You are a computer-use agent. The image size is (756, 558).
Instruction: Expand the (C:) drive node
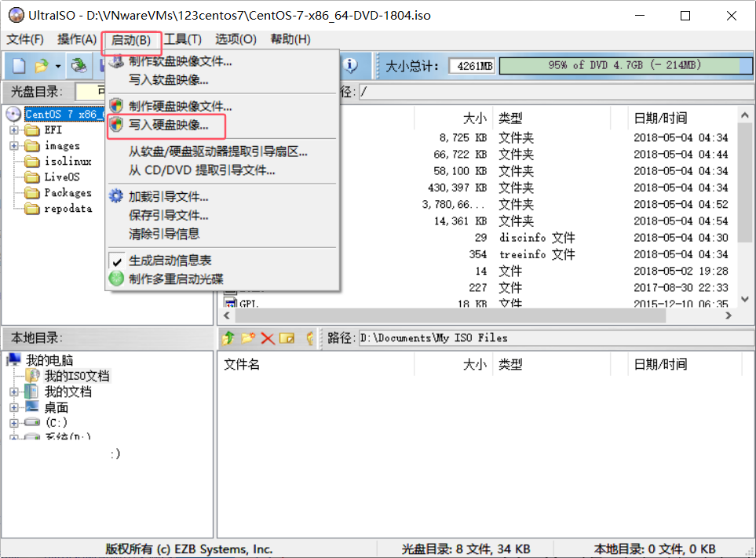click(x=14, y=423)
